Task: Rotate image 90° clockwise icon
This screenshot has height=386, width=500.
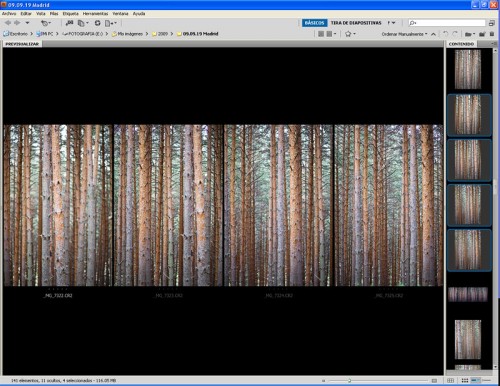Action: (455, 34)
